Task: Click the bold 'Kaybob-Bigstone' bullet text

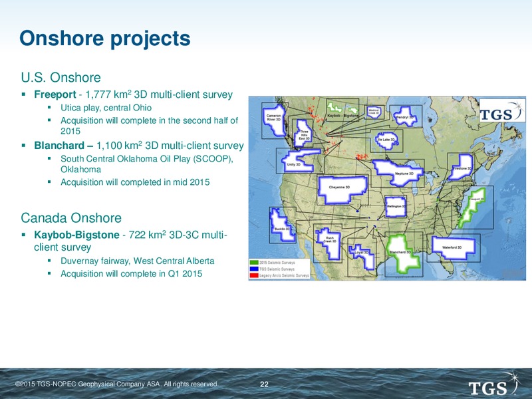Action: (x=76, y=235)
